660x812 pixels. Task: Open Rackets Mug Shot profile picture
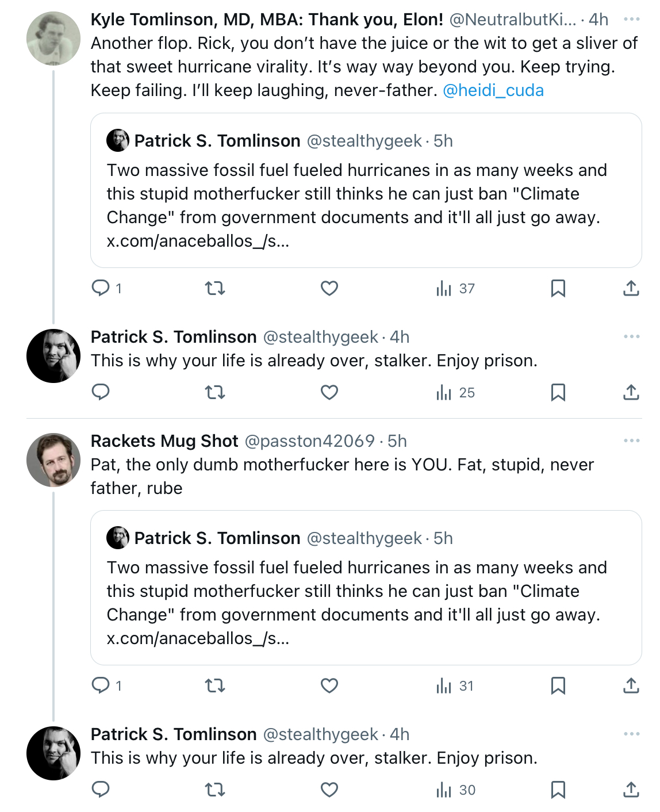(x=53, y=460)
